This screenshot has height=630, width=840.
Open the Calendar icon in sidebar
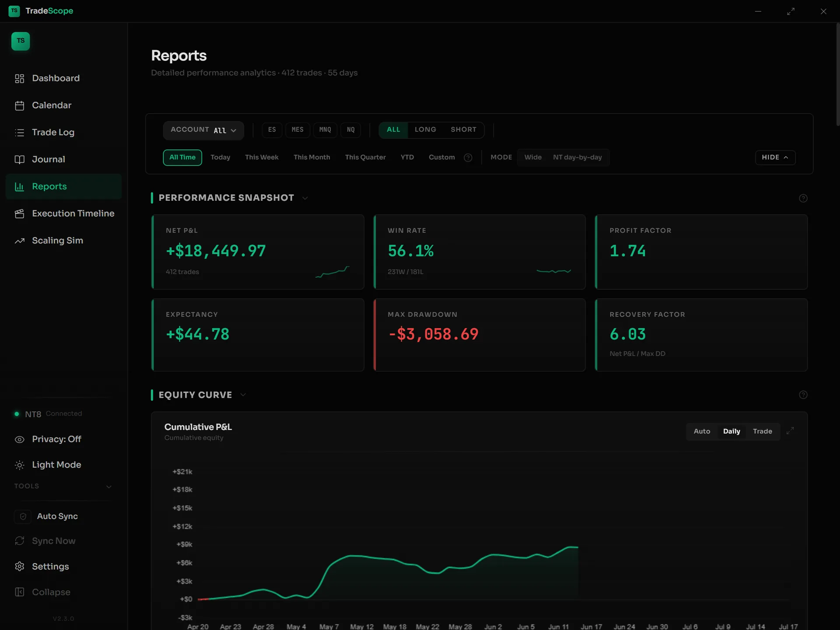click(x=19, y=106)
